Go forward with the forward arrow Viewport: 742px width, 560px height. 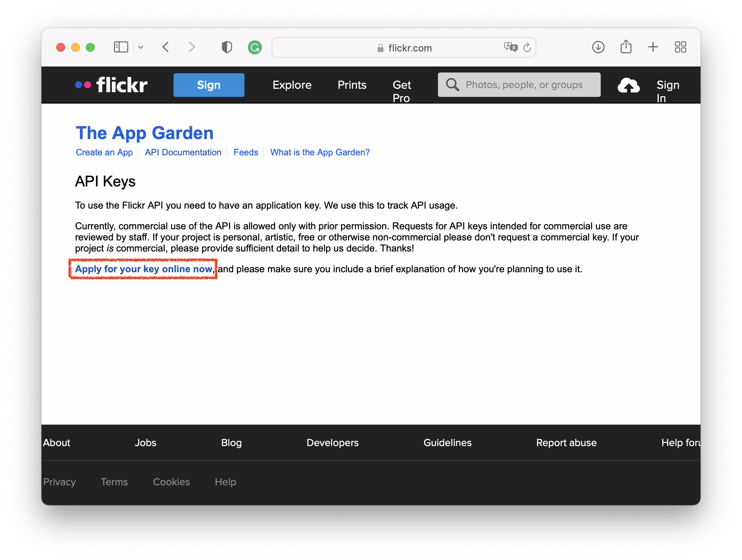[192, 47]
